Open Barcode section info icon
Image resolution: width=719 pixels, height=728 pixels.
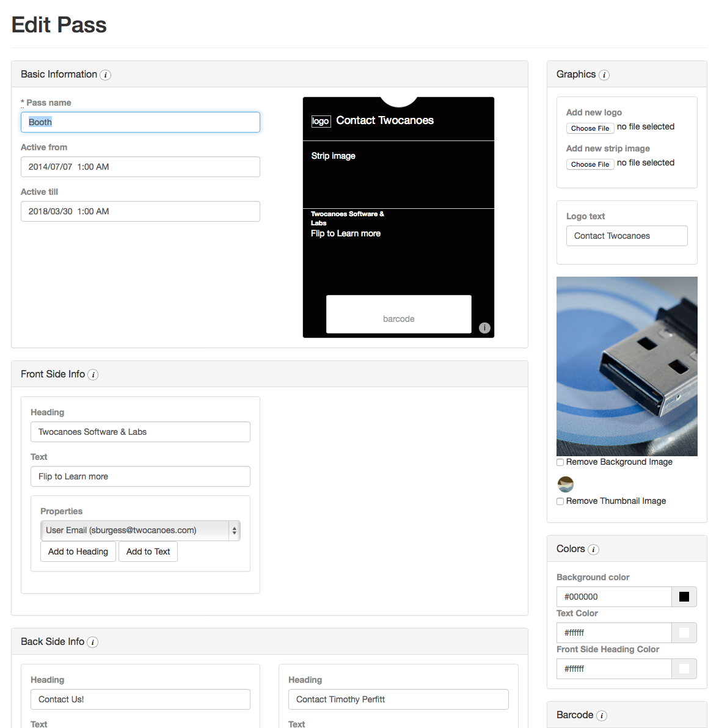[602, 715]
